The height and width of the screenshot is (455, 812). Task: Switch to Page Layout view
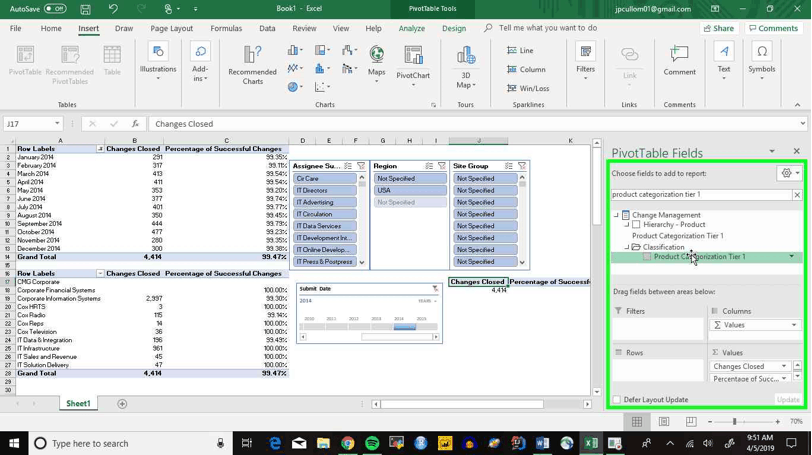coord(664,422)
